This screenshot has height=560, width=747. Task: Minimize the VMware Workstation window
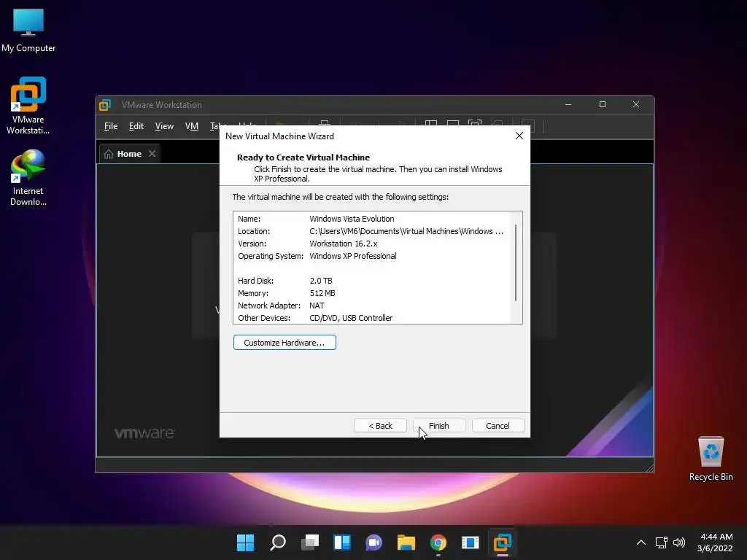[x=568, y=104]
